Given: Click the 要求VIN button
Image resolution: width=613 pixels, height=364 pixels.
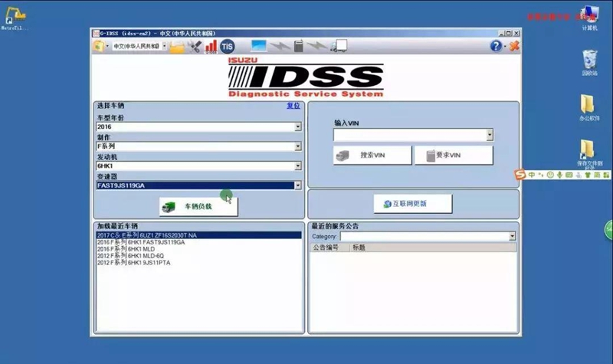Looking at the screenshot, I should (454, 156).
